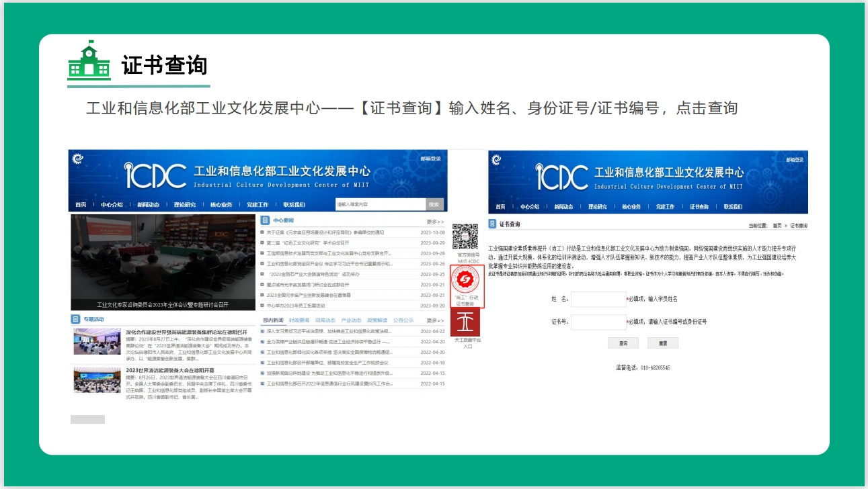
Task: Click the blue icon beside 中心要闻 heading
Action: coord(266,220)
